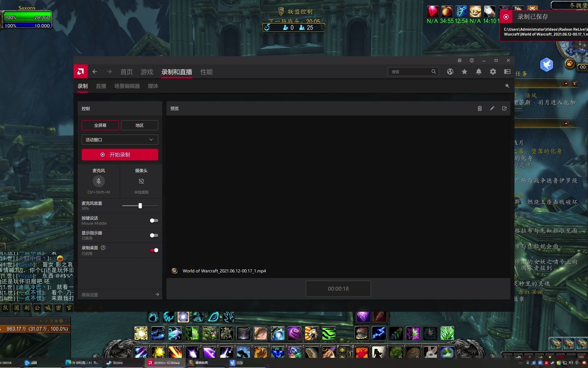
Task: Expand advanced settings arrow
Action: point(157,294)
